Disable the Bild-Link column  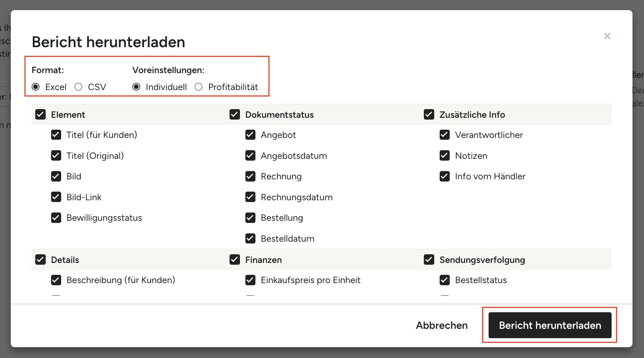point(56,197)
